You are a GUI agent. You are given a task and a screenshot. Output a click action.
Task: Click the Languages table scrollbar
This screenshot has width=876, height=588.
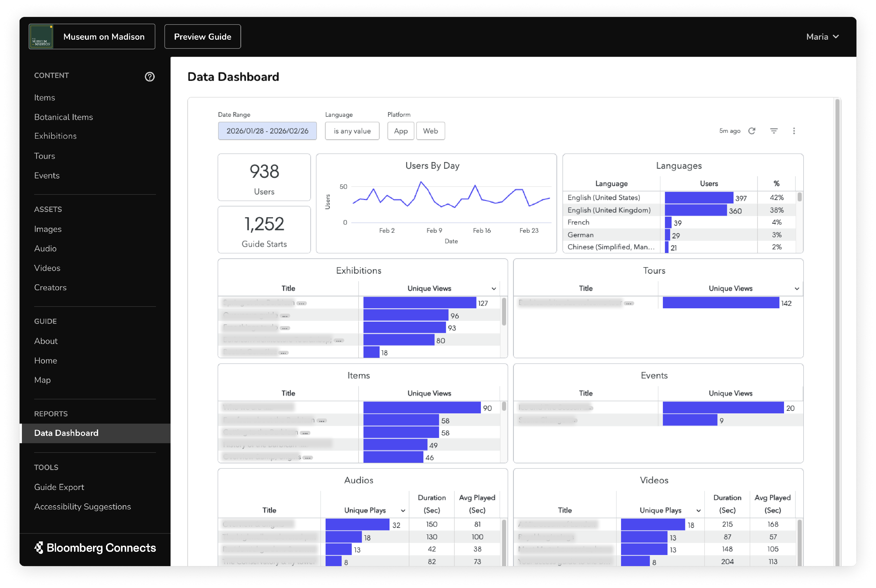pos(799,197)
